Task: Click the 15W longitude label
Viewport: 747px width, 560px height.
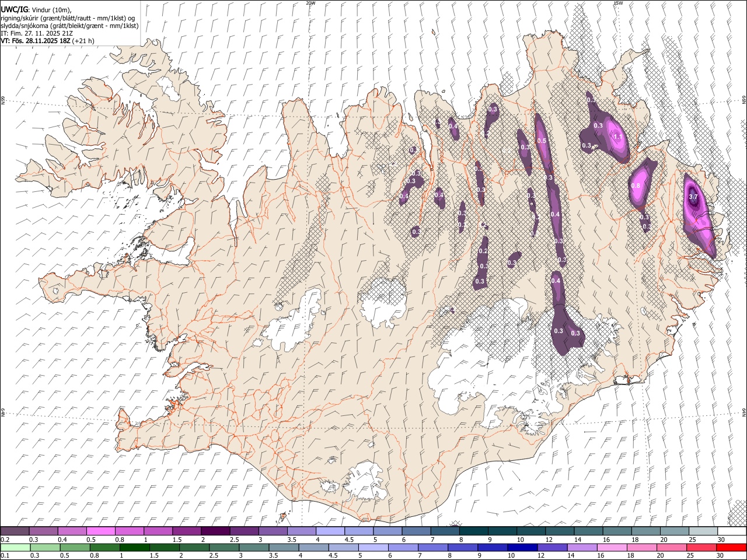Action: [x=618, y=3]
